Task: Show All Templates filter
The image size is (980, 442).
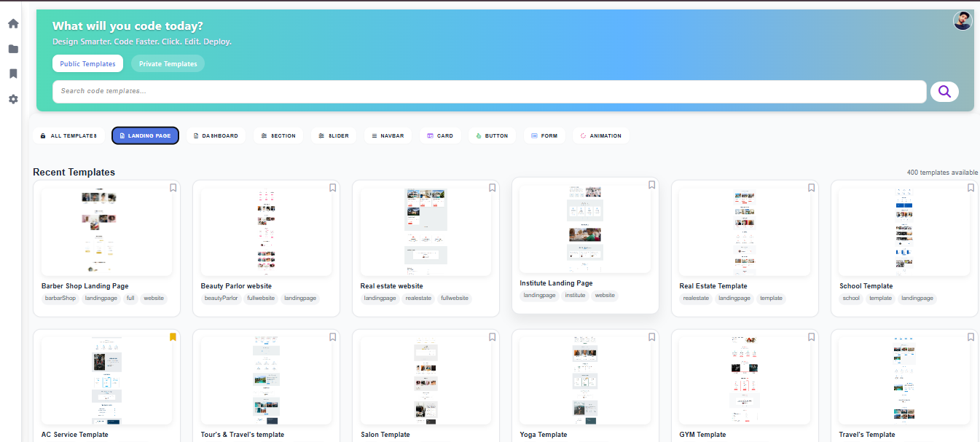Action: point(68,136)
